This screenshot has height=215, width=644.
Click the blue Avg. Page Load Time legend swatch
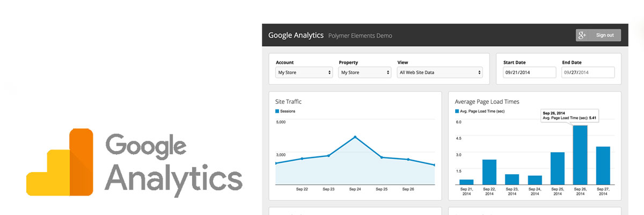457,111
